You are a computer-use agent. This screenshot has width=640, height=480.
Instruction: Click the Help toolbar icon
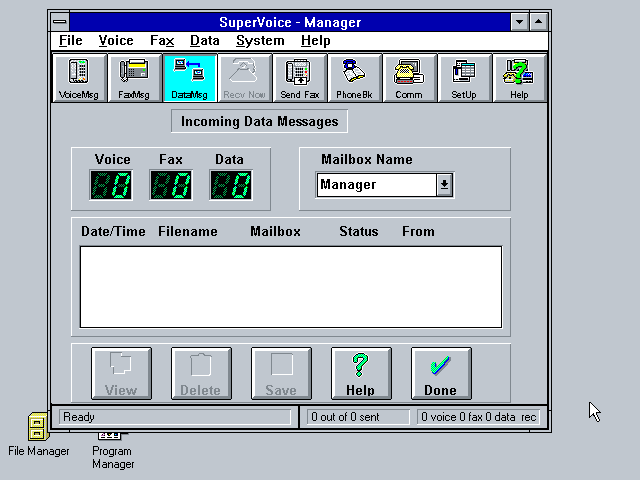519,78
